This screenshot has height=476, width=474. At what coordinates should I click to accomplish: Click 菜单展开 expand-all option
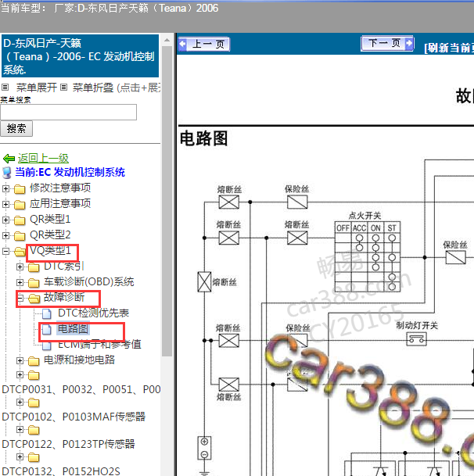pyautogui.click(x=37, y=88)
